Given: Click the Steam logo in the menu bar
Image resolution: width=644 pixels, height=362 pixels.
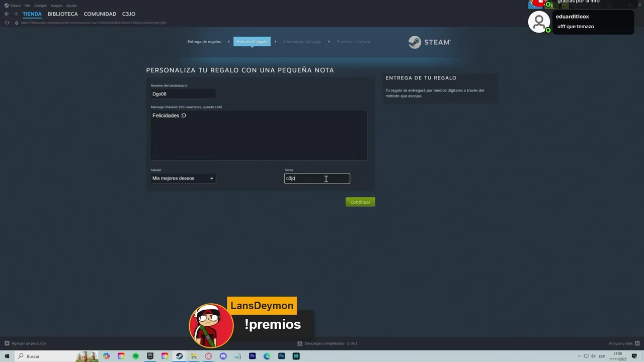Looking at the screenshot, I should point(7,6).
